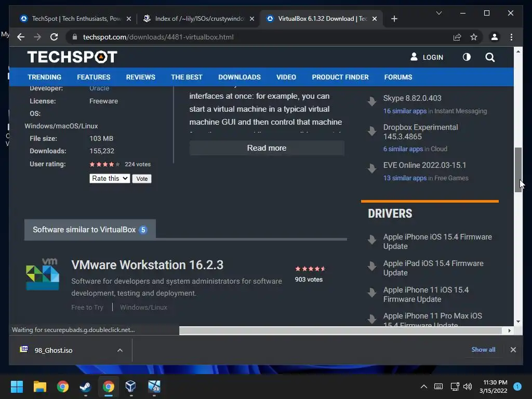The width and height of the screenshot is (532, 399).
Task: Open the 98_Ghost.iso download item
Action: [54, 350]
